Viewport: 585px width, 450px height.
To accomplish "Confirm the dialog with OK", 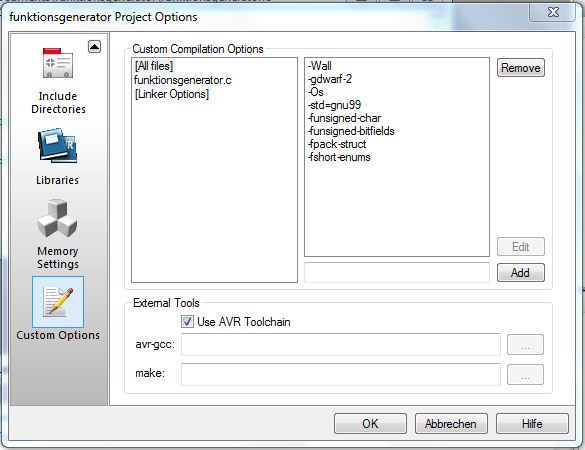I will pos(370,424).
